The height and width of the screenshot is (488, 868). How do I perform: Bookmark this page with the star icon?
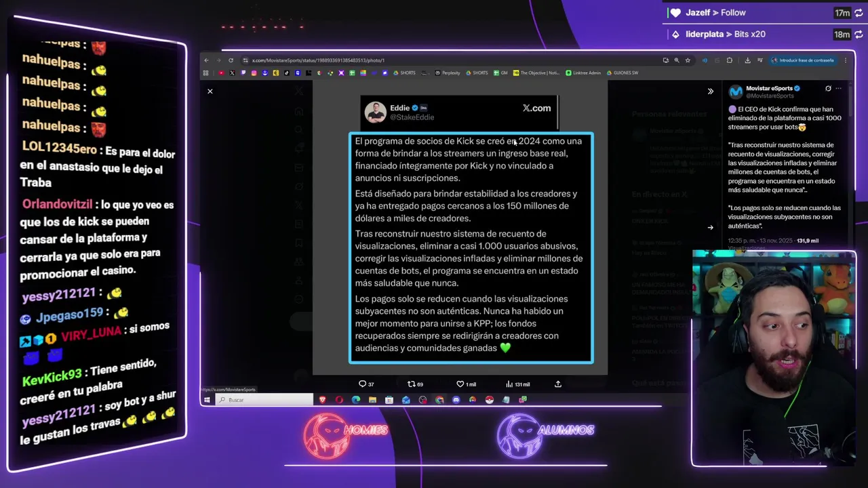pyautogui.click(x=688, y=60)
